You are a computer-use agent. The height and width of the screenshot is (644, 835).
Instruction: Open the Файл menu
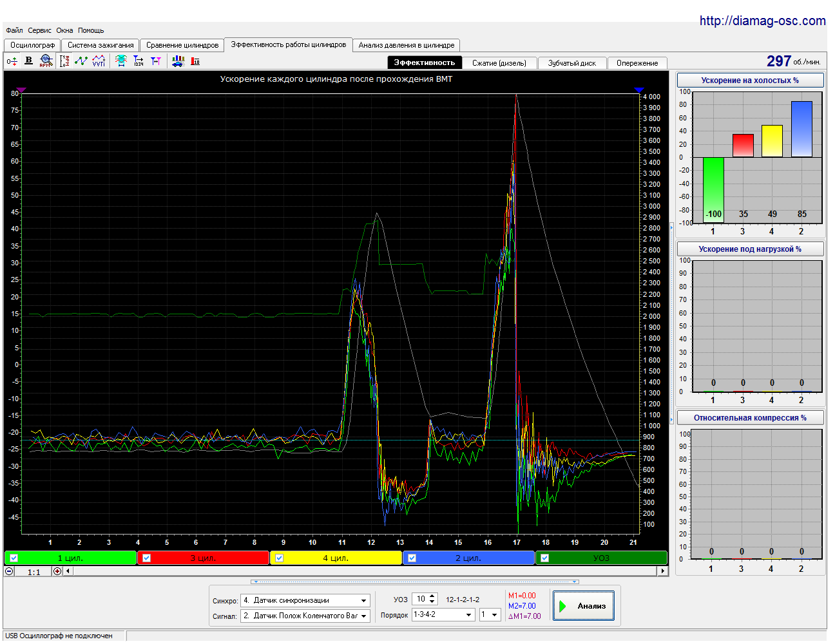(14, 30)
